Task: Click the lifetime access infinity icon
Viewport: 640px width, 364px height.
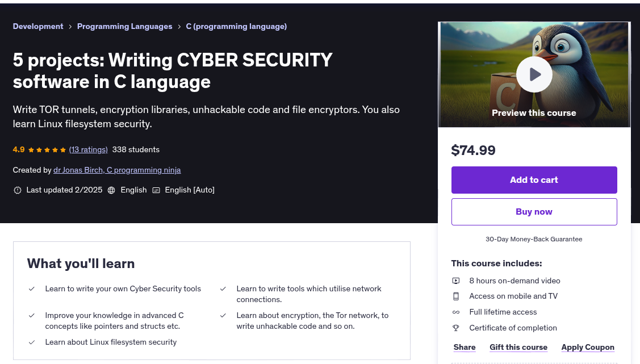Action: tap(456, 312)
